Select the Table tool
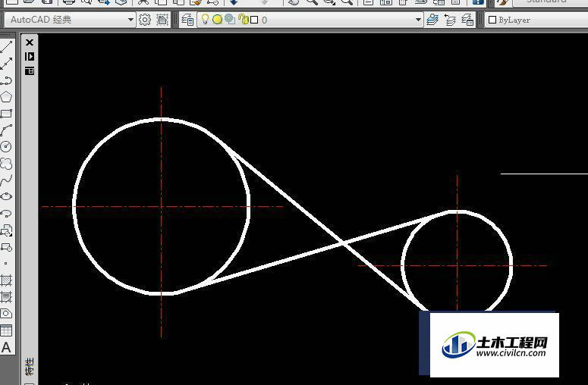This screenshot has width=588, height=385. point(6,330)
